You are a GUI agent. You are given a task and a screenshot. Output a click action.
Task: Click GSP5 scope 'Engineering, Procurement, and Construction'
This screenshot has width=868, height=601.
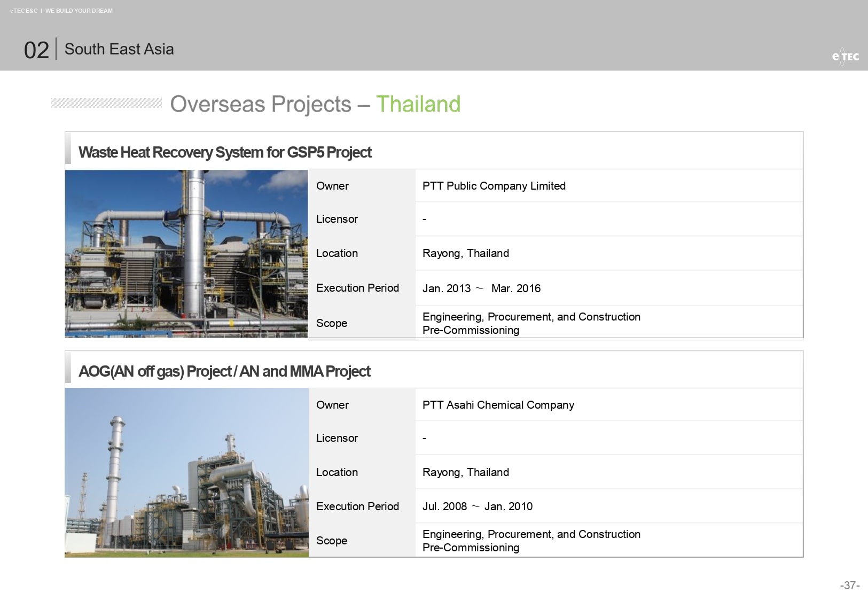[x=531, y=317]
